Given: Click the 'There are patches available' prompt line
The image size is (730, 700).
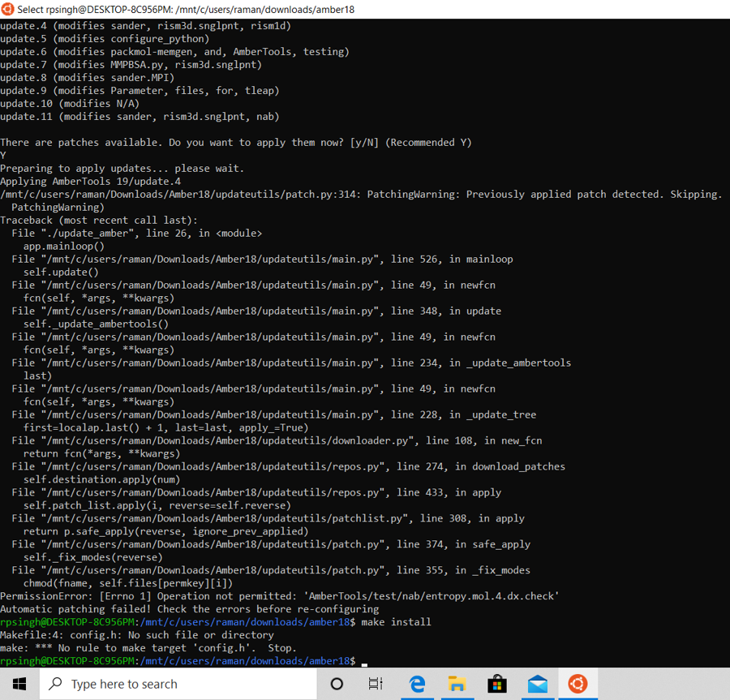Looking at the screenshot, I should point(235,143).
